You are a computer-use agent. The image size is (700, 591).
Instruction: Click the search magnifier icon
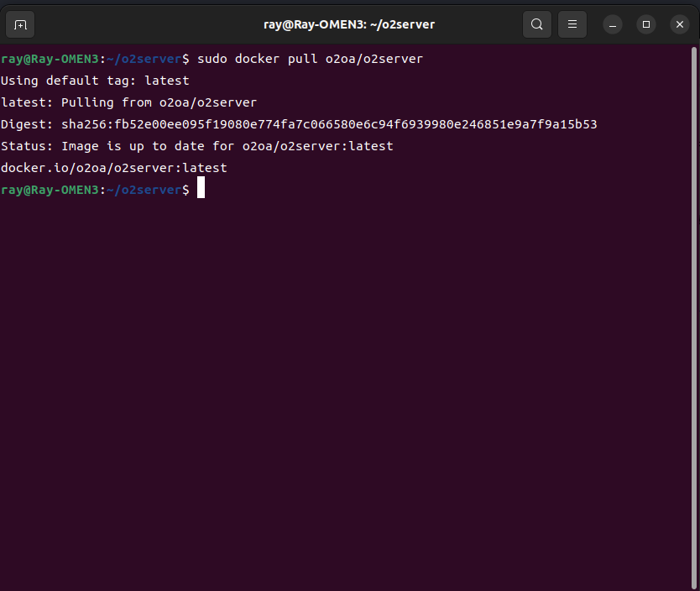pos(537,24)
